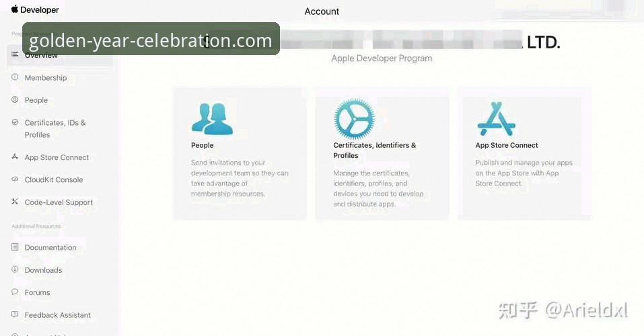The image size is (644, 336).
Task: Click the Documentation sidebar icon
Action: 15,247
